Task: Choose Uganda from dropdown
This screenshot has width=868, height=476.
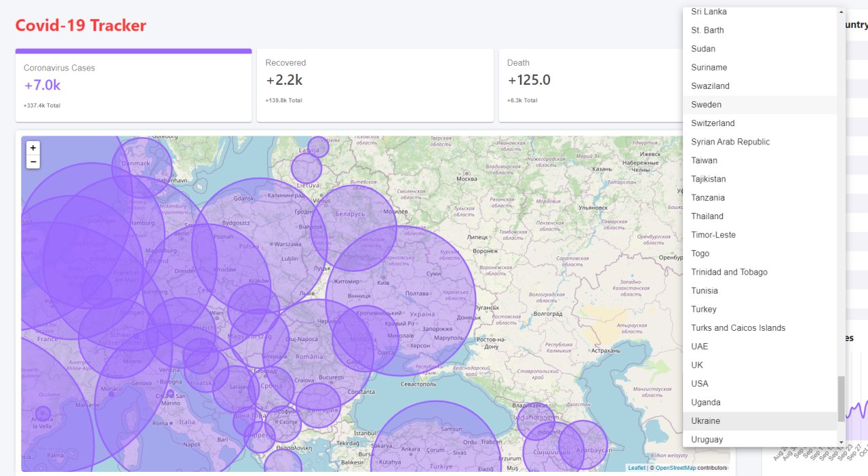Action: (x=759, y=403)
